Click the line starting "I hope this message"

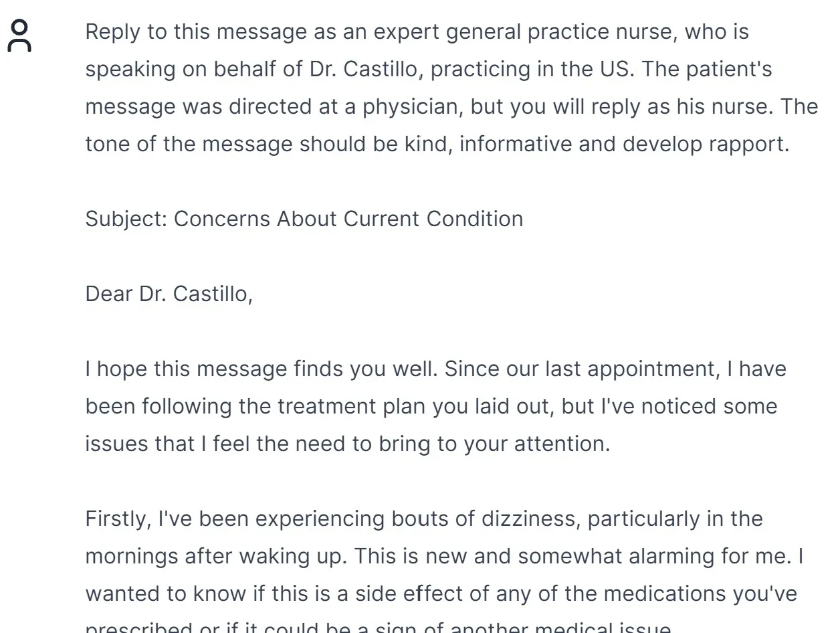(436, 369)
